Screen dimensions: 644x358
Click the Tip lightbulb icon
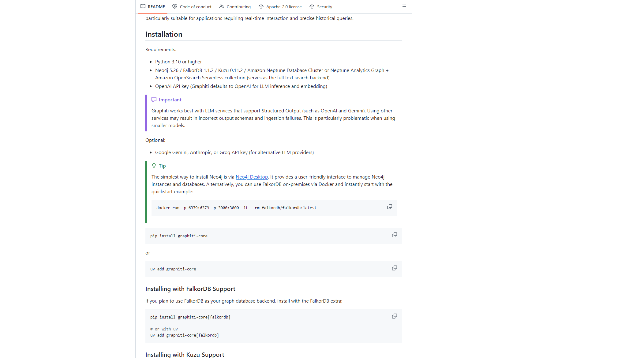154,166
